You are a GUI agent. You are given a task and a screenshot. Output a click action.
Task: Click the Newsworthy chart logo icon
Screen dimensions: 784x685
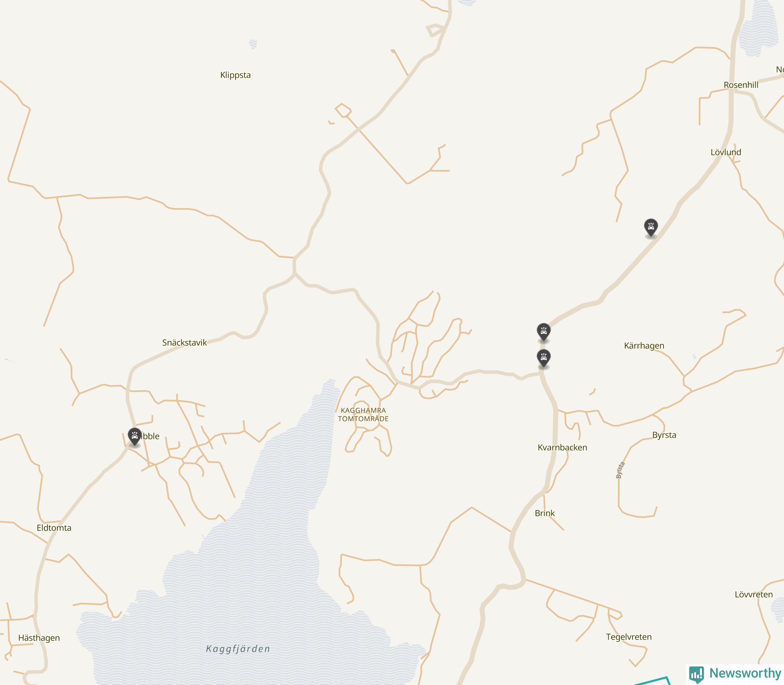pos(696,674)
